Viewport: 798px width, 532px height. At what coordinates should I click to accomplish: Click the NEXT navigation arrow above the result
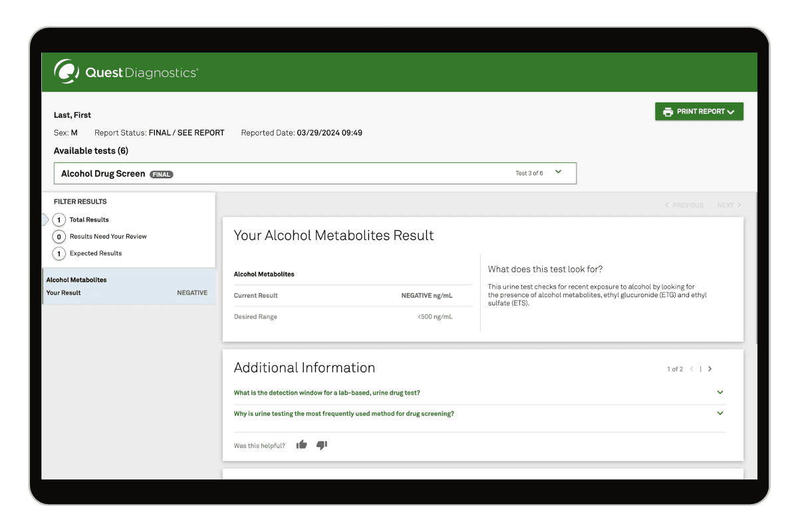(729, 205)
